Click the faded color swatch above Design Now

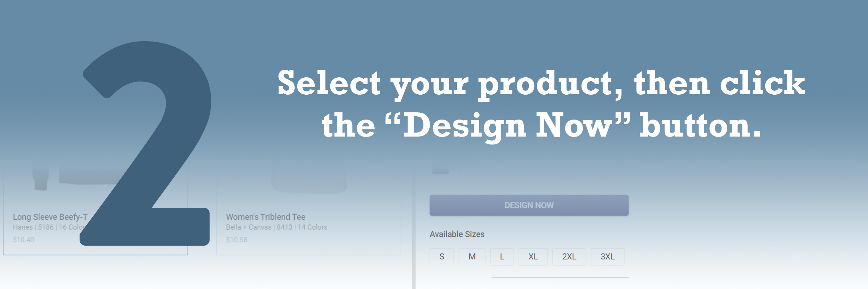440,167
